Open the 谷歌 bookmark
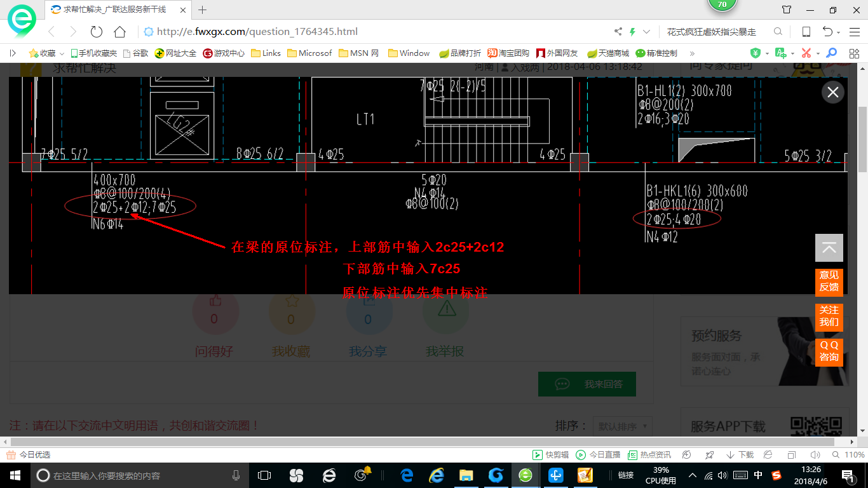The height and width of the screenshot is (488, 868). coord(135,53)
